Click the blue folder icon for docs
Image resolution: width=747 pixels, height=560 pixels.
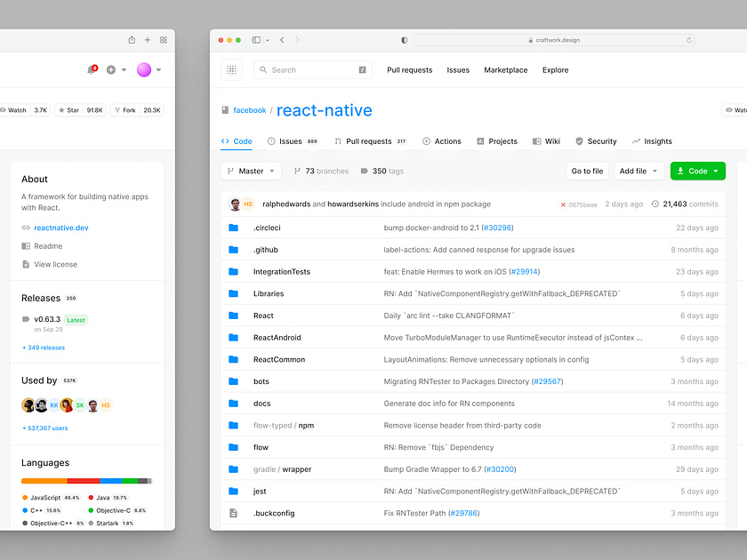(232, 403)
